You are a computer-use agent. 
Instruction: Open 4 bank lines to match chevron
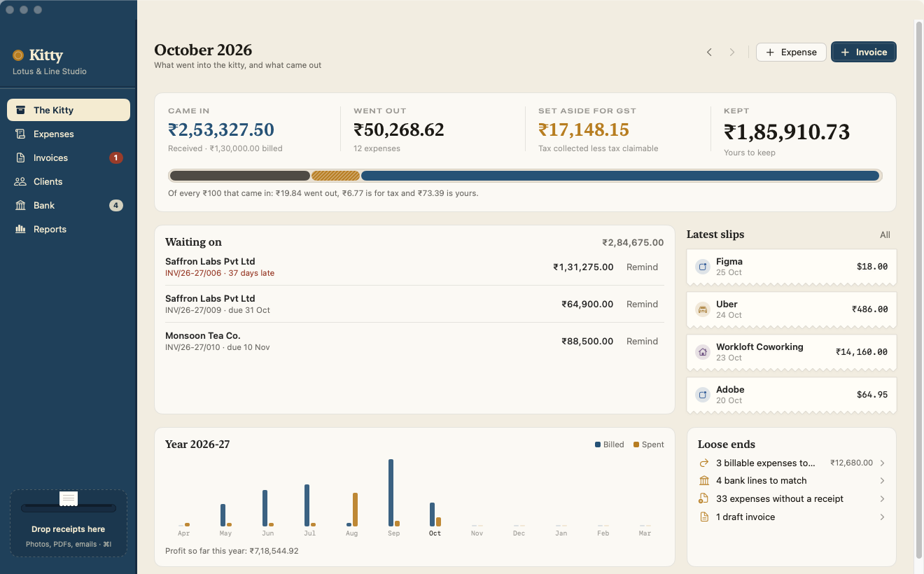(882, 481)
